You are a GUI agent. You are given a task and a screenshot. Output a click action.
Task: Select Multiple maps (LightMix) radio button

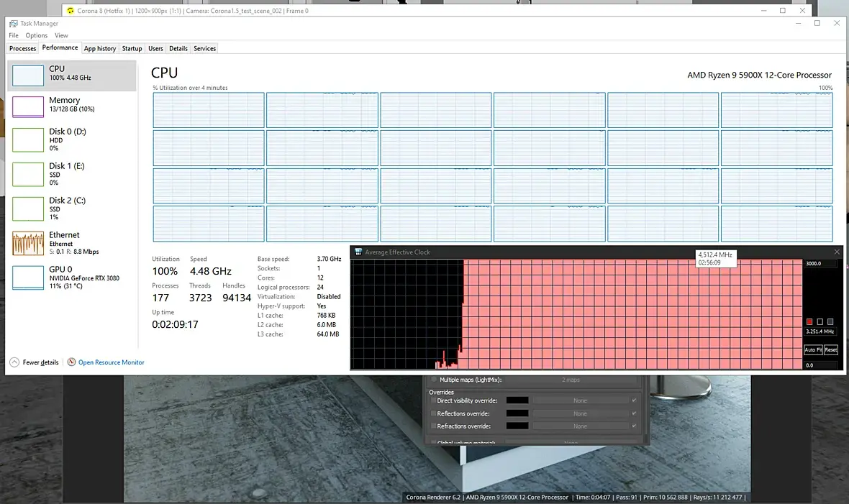click(x=434, y=380)
